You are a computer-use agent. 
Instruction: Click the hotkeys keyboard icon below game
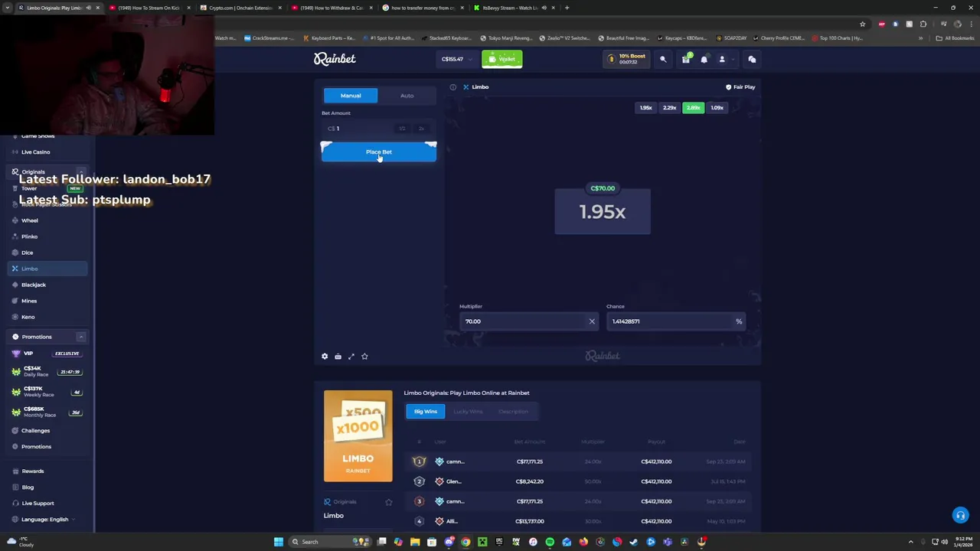[x=338, y=357]
